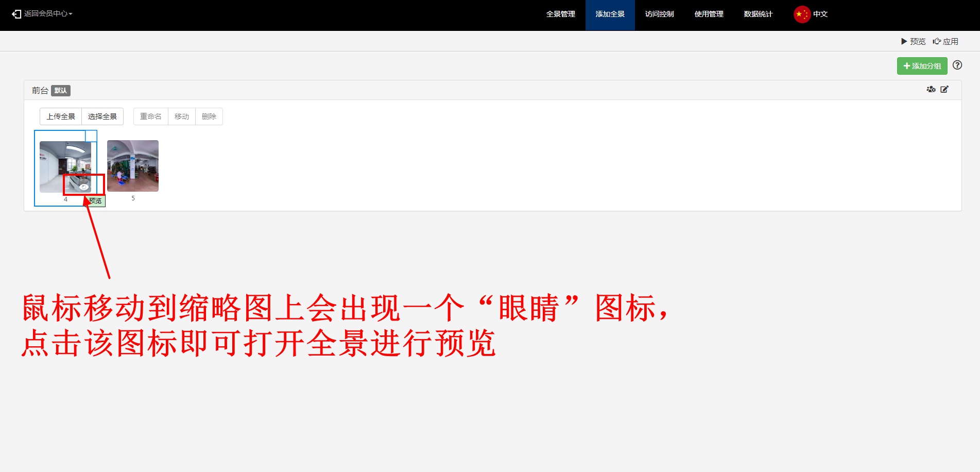Click the edit group pencil icon

944,90
